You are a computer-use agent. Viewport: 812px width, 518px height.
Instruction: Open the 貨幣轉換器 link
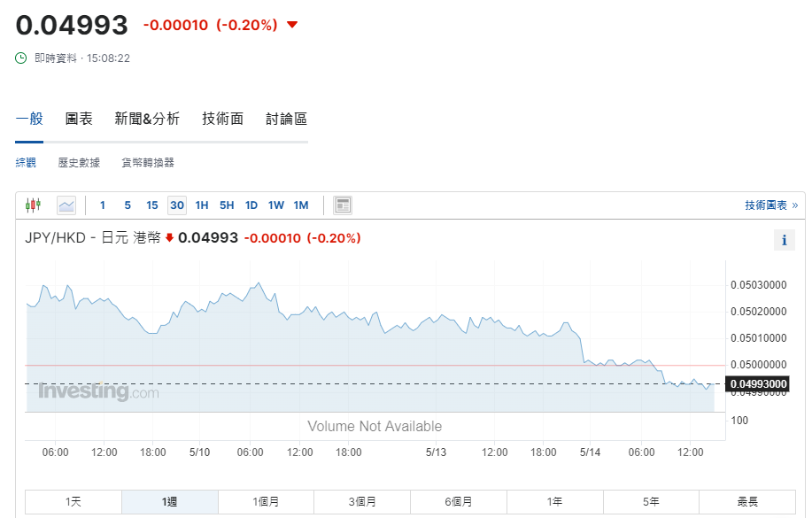coord(148,163)
